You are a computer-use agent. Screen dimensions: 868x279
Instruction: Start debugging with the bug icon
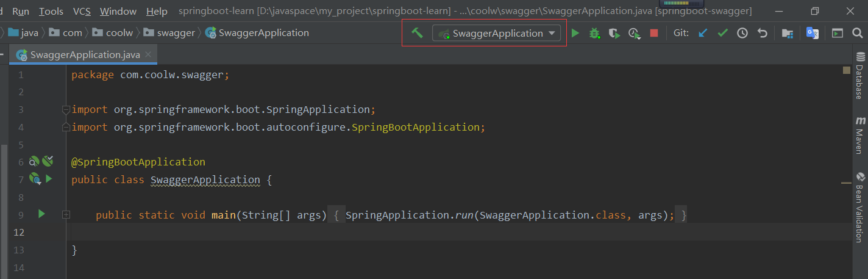[x=594, y=34]
